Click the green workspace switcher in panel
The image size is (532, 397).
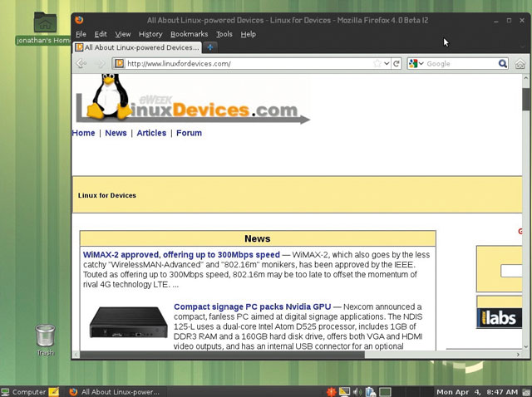385,392
